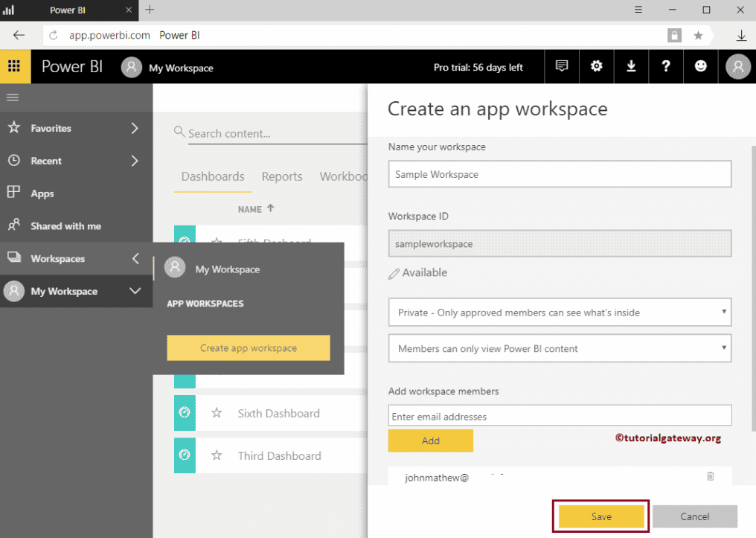This screenshot has width=756, height=538.
Task: Open the app launcher waffle icon
Action: (x=15, y=67)
